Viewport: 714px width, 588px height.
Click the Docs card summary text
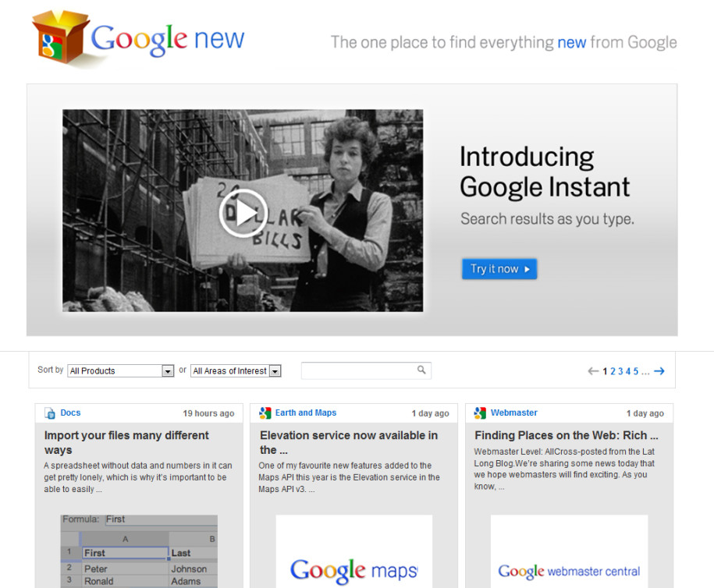[x=138, y=477]
